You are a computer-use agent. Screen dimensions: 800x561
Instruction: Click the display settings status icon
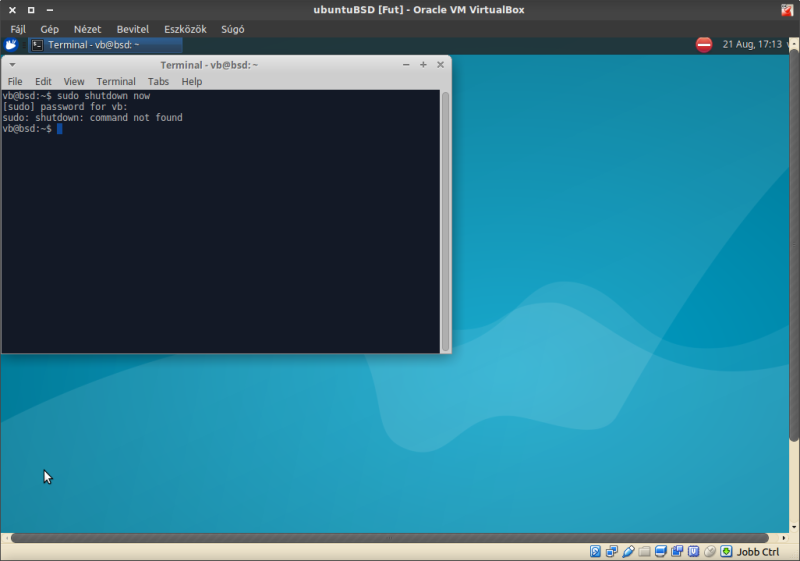click(x=661, y=551)
